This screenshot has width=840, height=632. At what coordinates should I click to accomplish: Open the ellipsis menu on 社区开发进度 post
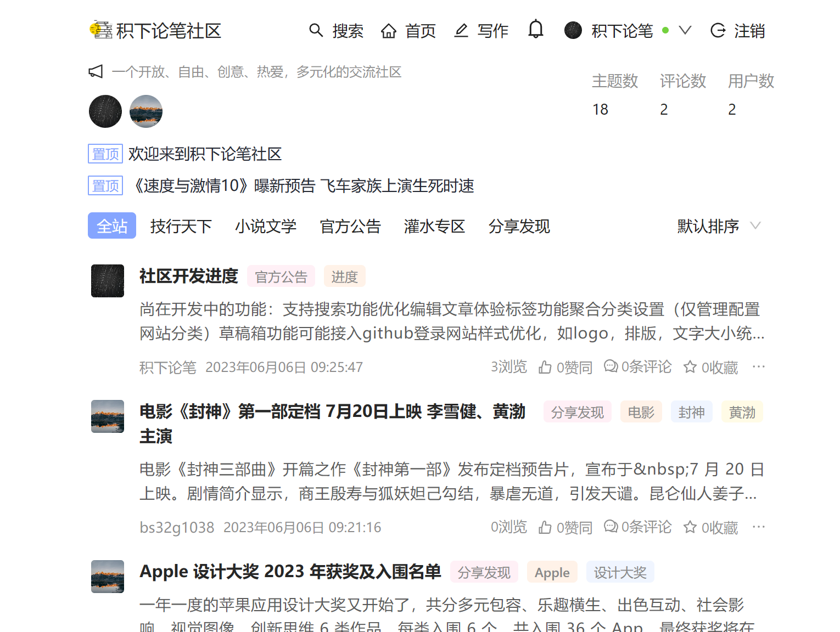(x=759, y=366)
